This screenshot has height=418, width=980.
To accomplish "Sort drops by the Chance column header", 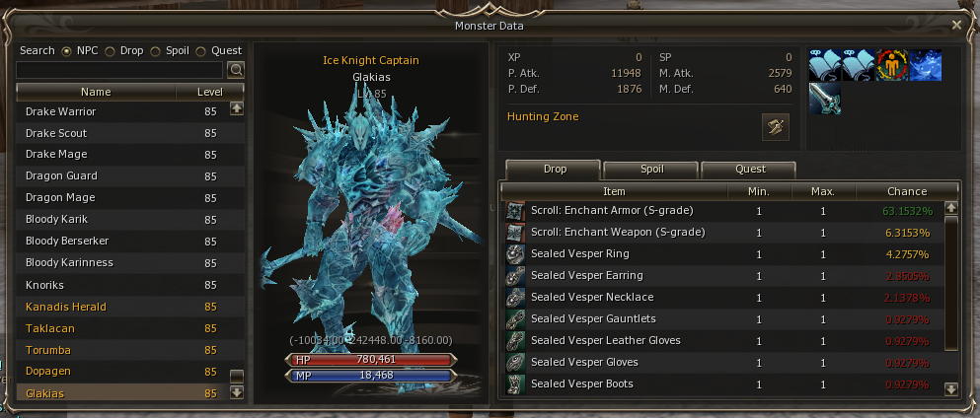I will point(907,191).
